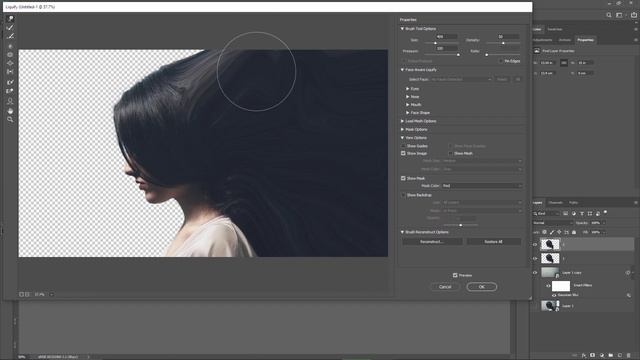Image resolution: width=640 pixels, height=360 pixels.
Task: Collapse Face-Aware Liquify section
Action: (x=402, y=70)
